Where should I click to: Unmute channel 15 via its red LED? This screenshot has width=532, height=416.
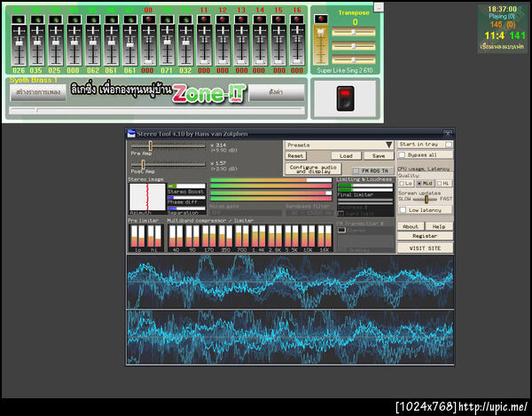[278, 20]
